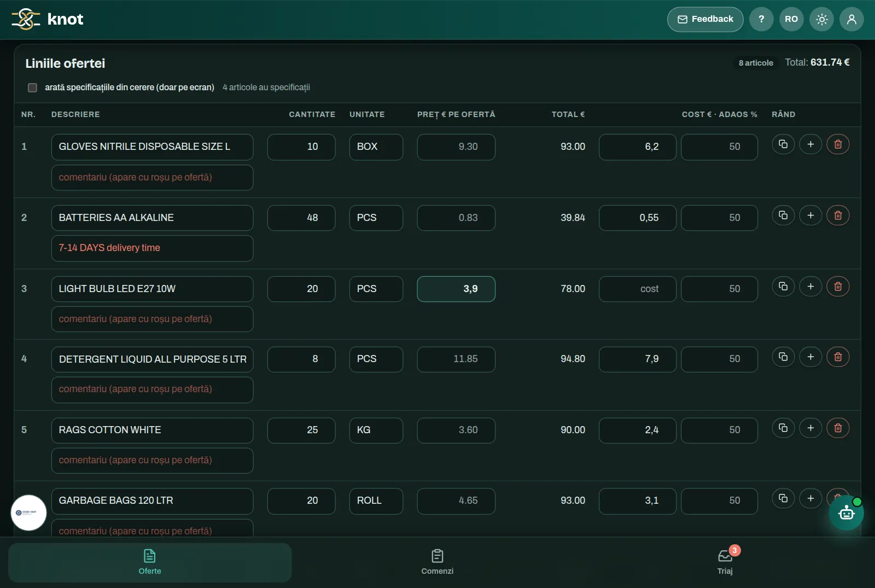Switch language with RO button
This screenshot has width=875, height=588.
pos(791,19)
